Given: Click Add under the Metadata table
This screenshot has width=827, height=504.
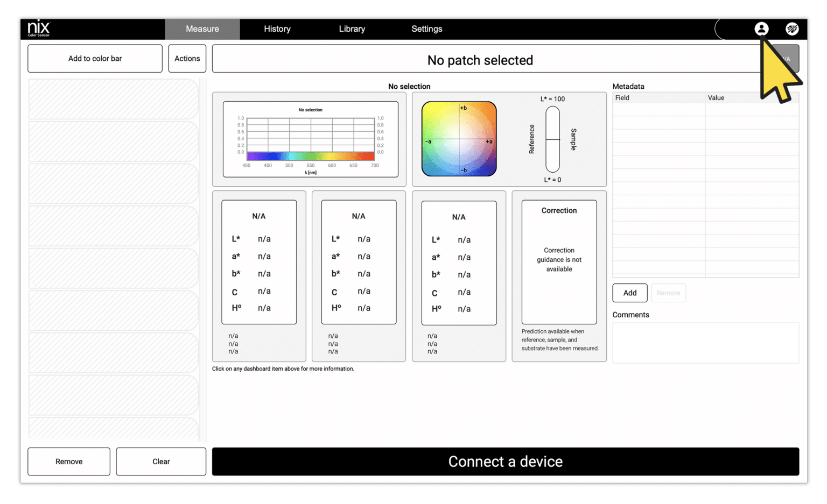Looking at the screenshot, I should tap(630, 293).
